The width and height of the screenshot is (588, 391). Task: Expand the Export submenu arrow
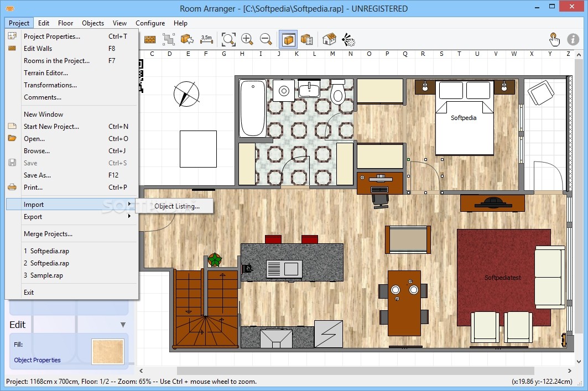point(129,216)
